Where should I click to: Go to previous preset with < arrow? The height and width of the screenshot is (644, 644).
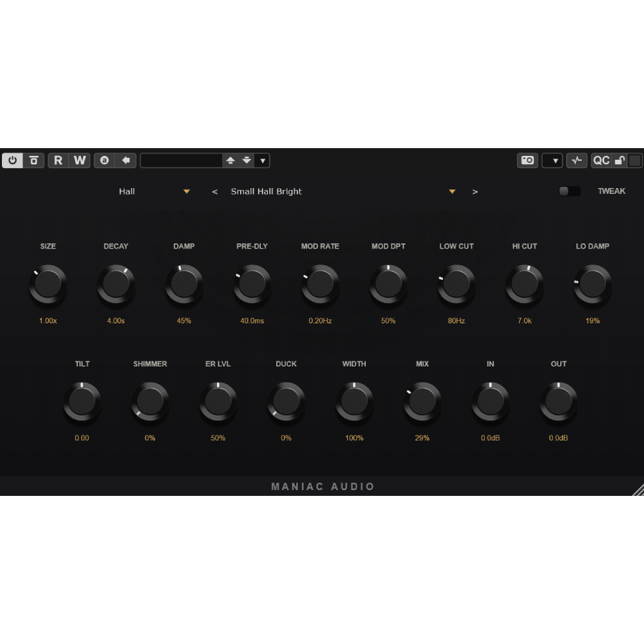coord(214,192)
